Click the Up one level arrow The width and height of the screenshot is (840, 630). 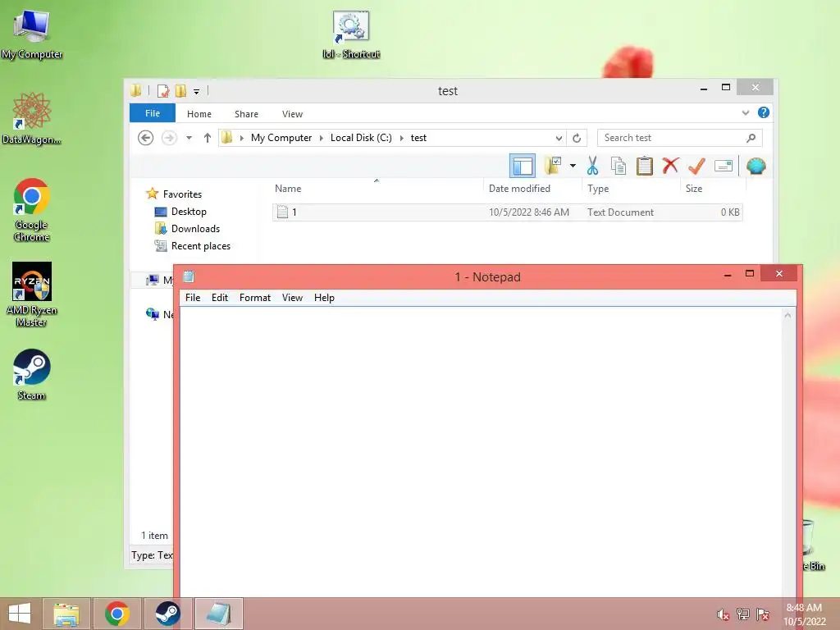pyautogui.click(x=208, y=138)
